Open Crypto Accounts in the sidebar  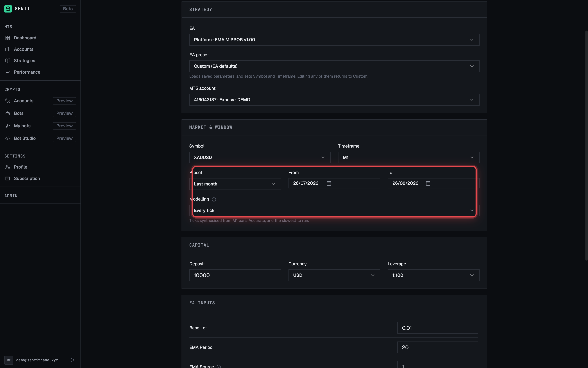pyautogui.click(x=24, y=101)
